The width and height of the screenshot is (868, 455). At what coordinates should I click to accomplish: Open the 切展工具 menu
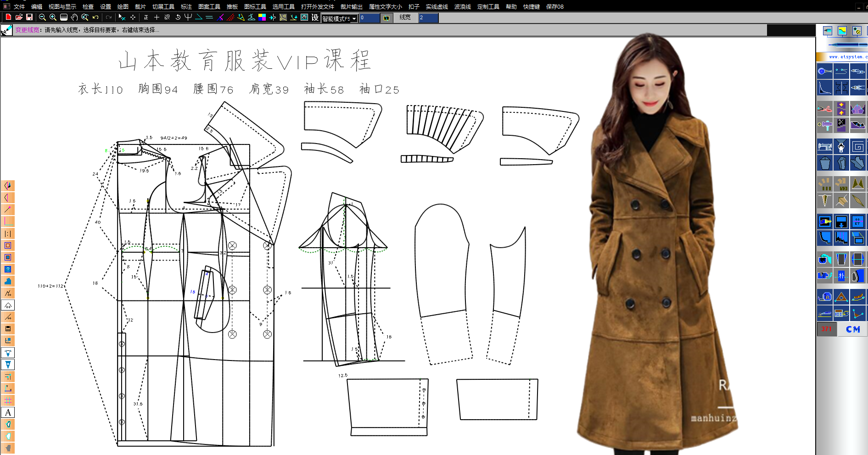click(163, 6)
